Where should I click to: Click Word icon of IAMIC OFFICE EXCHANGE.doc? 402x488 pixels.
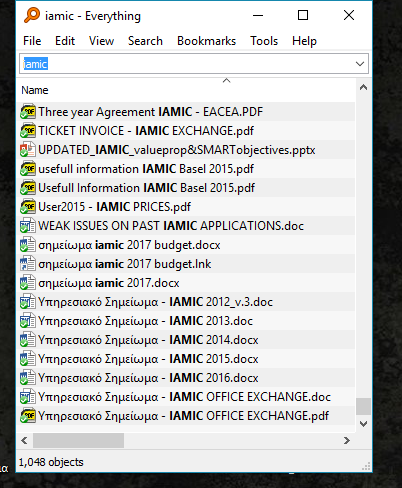point(28,397)
